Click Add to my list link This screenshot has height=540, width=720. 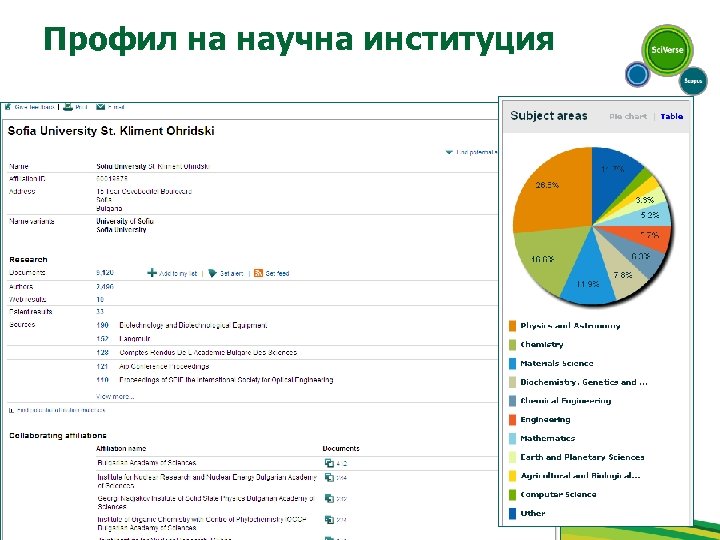point(178,273)
